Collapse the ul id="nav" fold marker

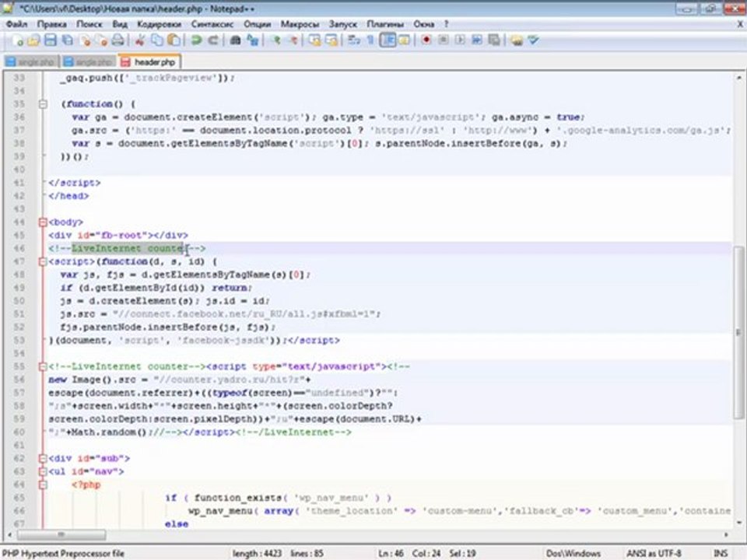pos(43,471)
